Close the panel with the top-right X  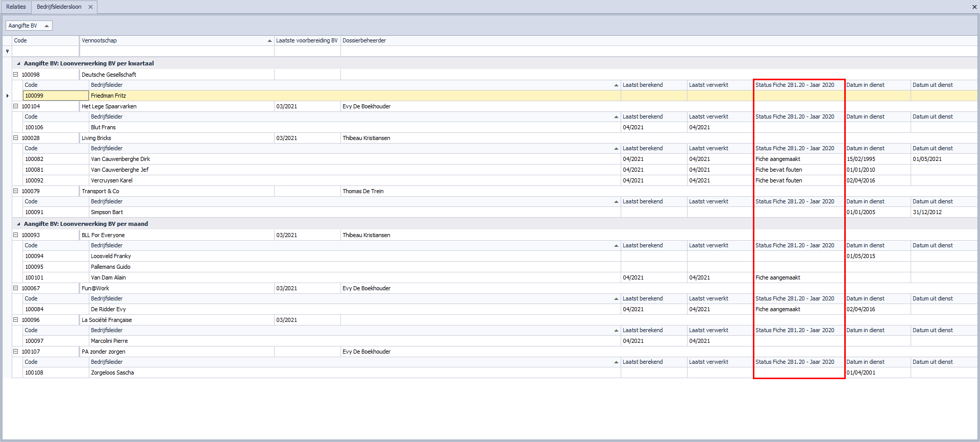tap(974, 7)
